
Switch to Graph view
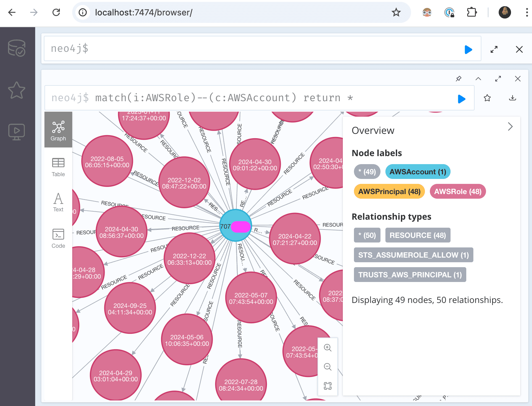tap(58, 130)
